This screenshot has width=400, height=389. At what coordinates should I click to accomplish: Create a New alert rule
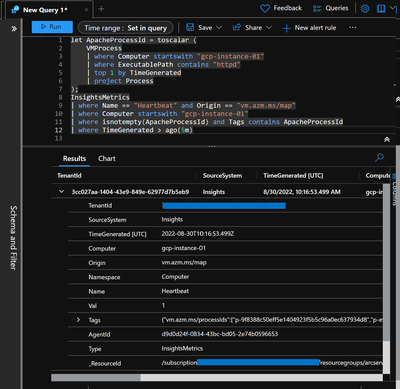tap(309, 28)
